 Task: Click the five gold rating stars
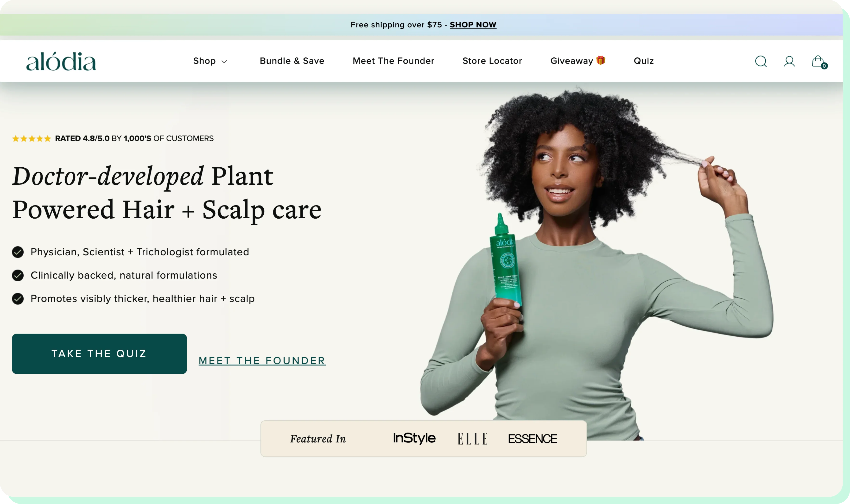click(32, 139)
